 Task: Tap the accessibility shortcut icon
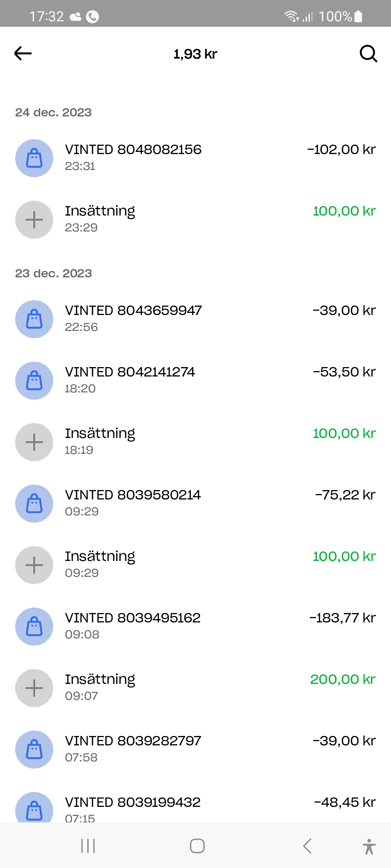coord(369,847)
